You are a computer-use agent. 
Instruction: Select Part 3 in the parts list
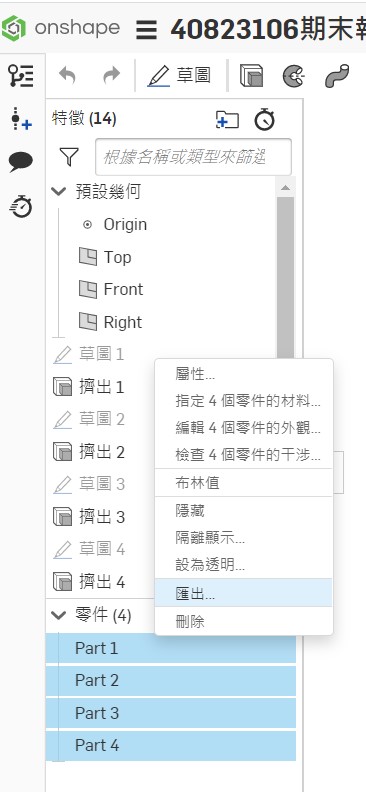pyautogui.click(x=171, y=713)
